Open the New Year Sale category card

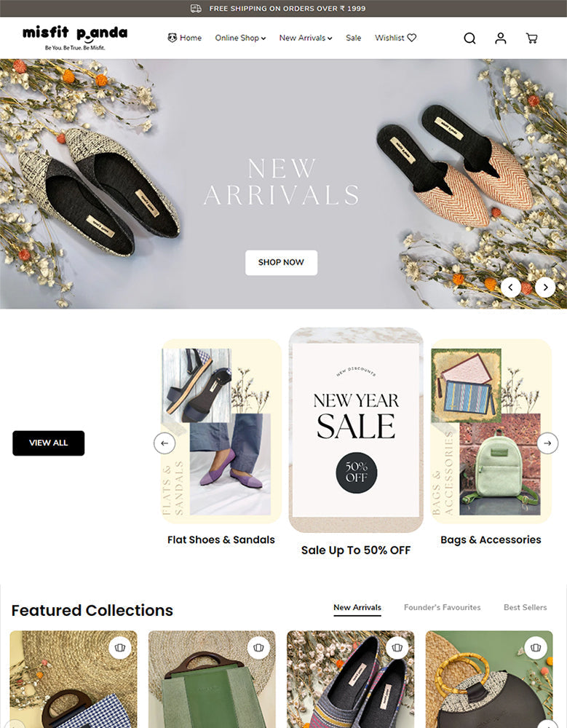tap(356, 430)
